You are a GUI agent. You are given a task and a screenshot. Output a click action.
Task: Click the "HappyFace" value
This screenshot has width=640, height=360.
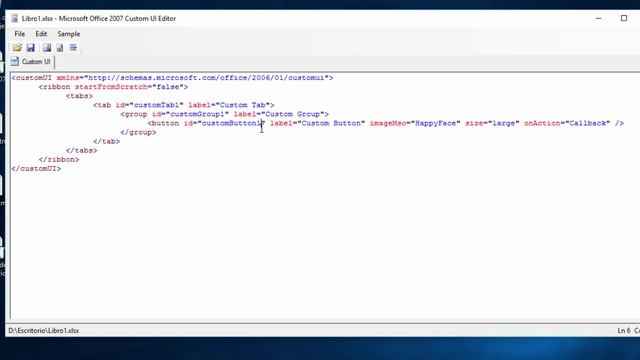point(435,123)
